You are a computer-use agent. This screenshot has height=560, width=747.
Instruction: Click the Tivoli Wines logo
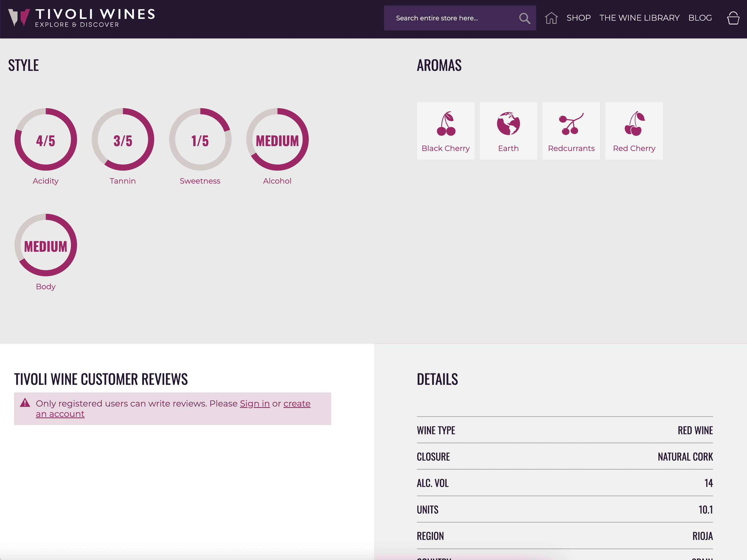point(81,18)
